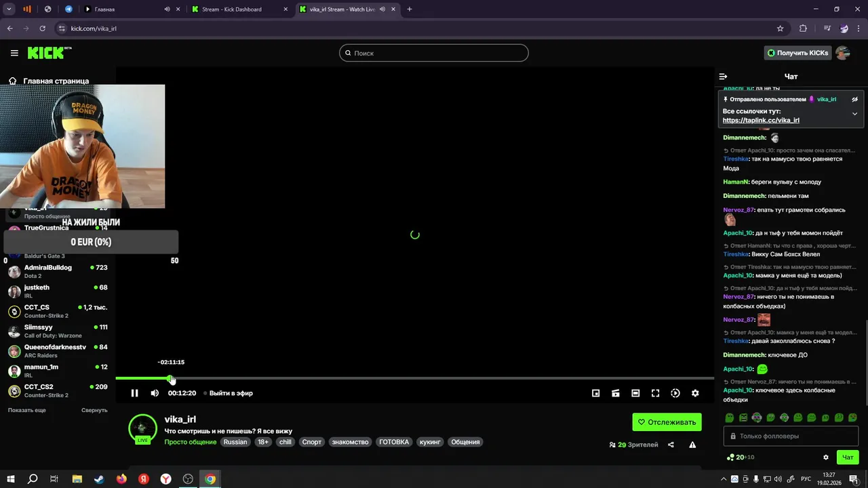Follow the channel with Отслеживать button
The width and height of the screenshot is (868, 488).
pos(667,422)
